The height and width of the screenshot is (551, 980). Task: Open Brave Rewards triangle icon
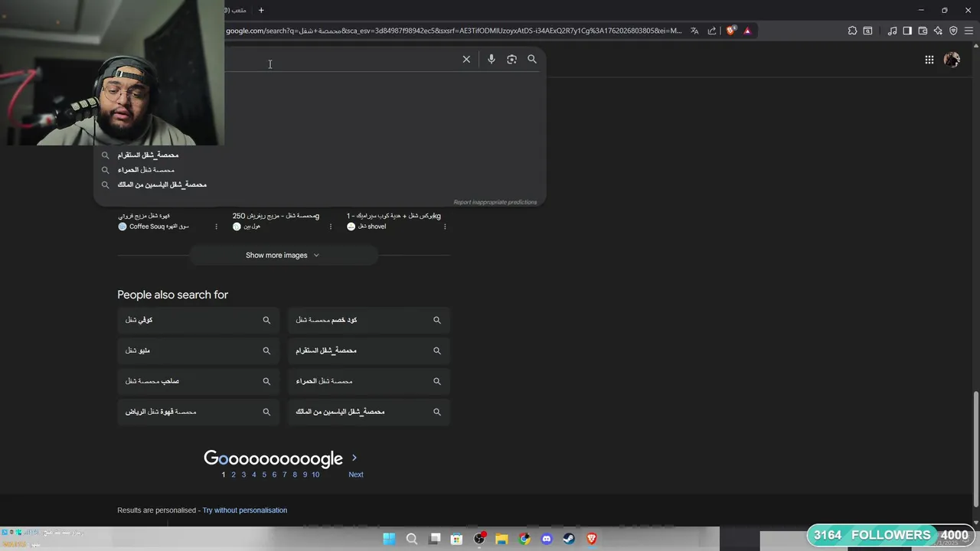click(747, 31)
